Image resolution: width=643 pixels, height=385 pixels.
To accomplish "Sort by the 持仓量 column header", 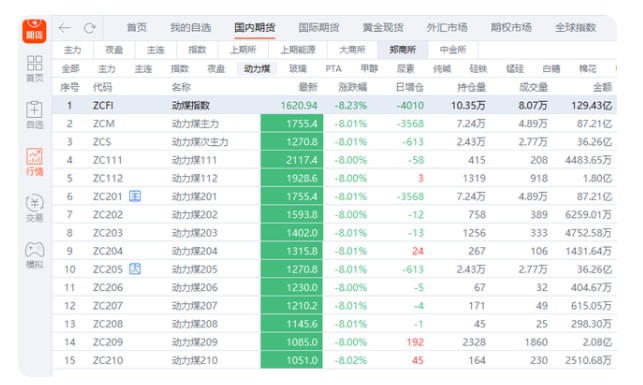I will point(472,87).
